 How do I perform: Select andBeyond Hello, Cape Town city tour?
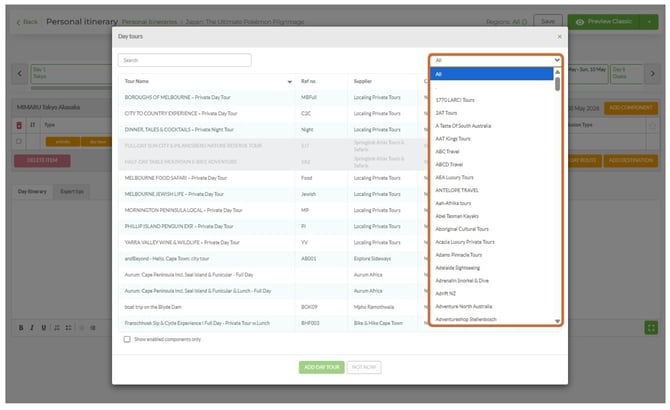coord(273,259)
